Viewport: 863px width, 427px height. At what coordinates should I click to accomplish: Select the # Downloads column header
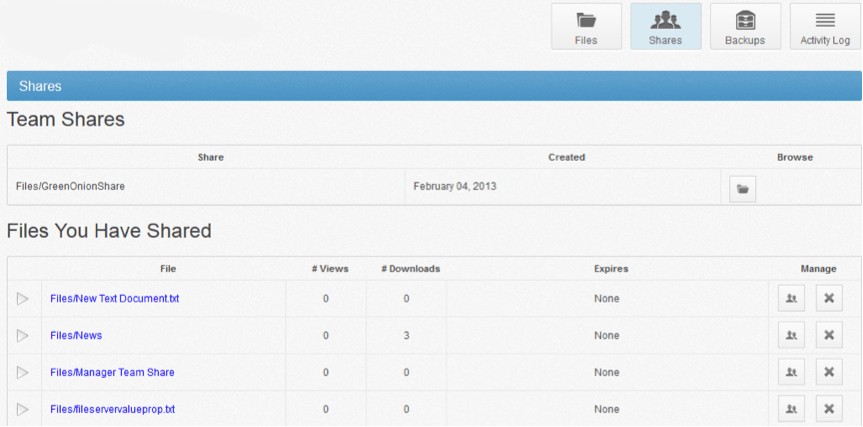pyautogui.click(x=411, y=269)
